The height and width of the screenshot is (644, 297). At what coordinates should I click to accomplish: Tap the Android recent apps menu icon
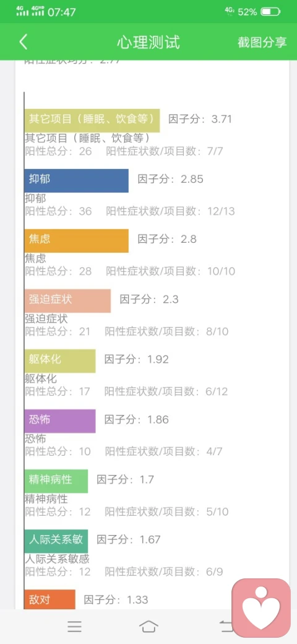(x=75, y=626)
